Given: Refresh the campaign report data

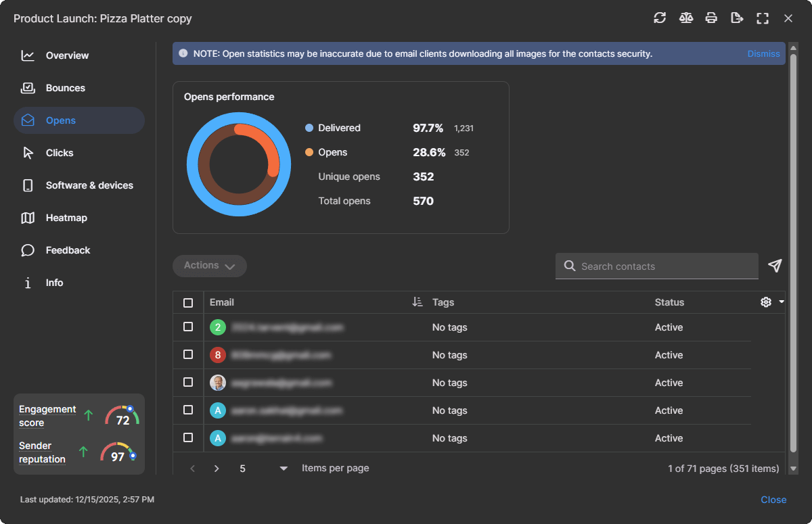Looking at the screenshot, I should [x=660, y=18].
